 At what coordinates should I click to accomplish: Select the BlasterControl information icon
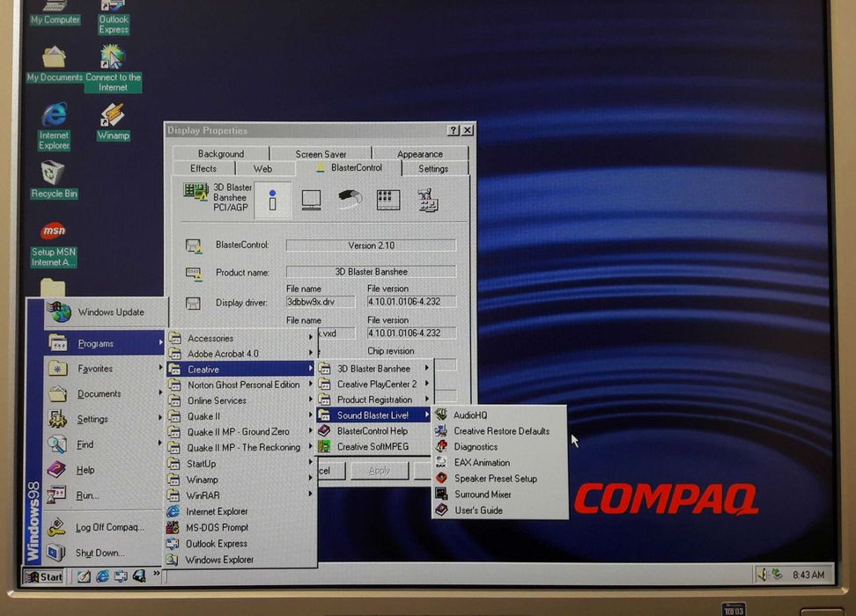tap(272, 201)
